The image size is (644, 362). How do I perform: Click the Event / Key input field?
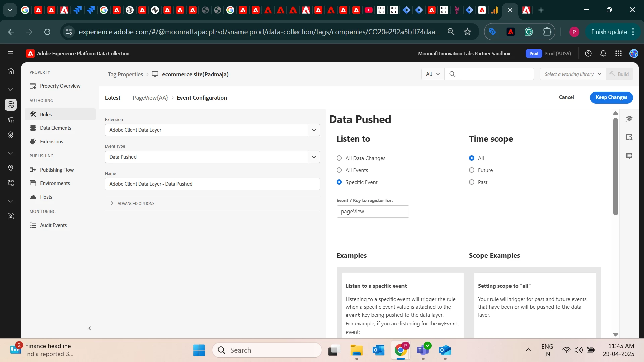coord(372,212)
